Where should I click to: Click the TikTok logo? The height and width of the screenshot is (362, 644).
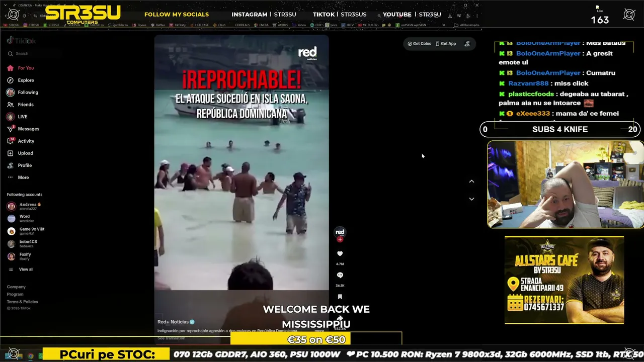pos(21,41)
